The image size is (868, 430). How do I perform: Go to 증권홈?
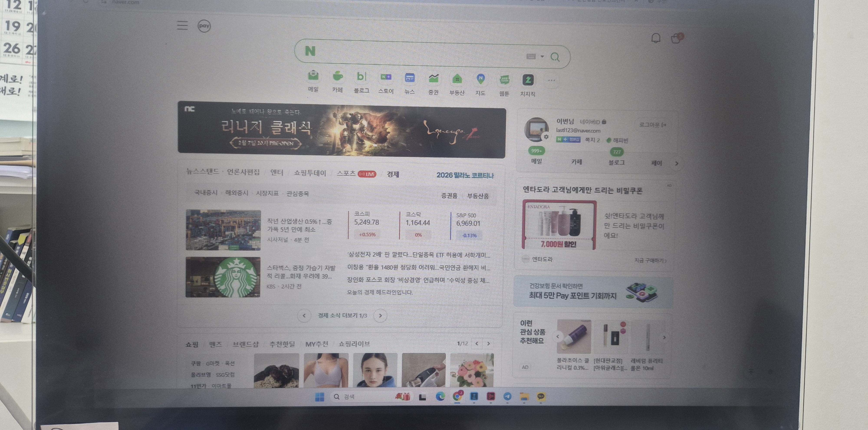pyautogui.click(x=449, y=195)
